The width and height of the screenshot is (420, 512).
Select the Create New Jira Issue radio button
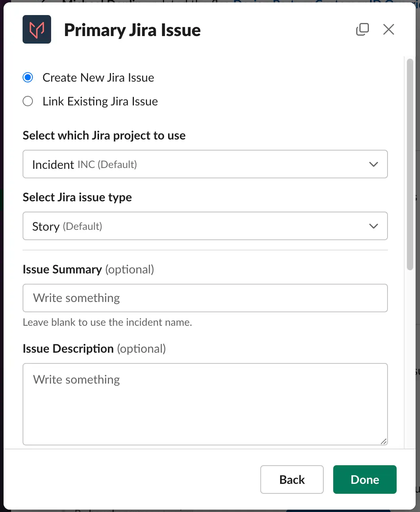(x=28, y=77)
